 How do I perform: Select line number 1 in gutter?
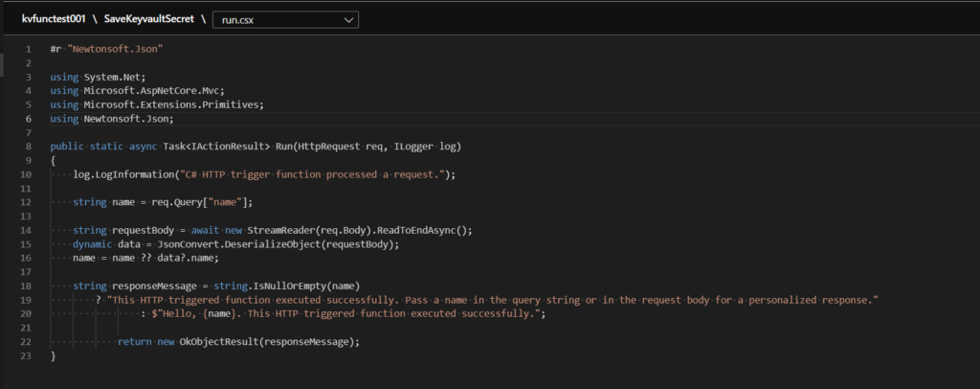(29, 49)
